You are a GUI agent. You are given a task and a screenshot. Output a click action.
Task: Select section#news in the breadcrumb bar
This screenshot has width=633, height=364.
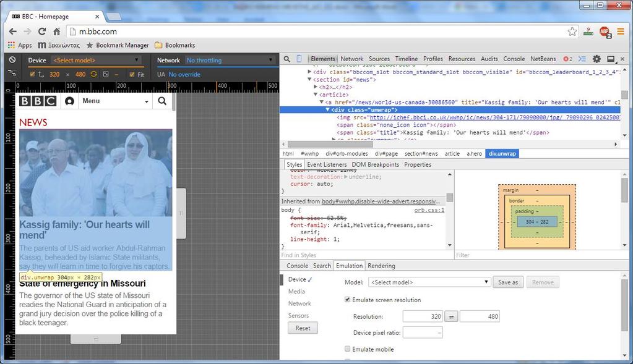tap(421, 154)
